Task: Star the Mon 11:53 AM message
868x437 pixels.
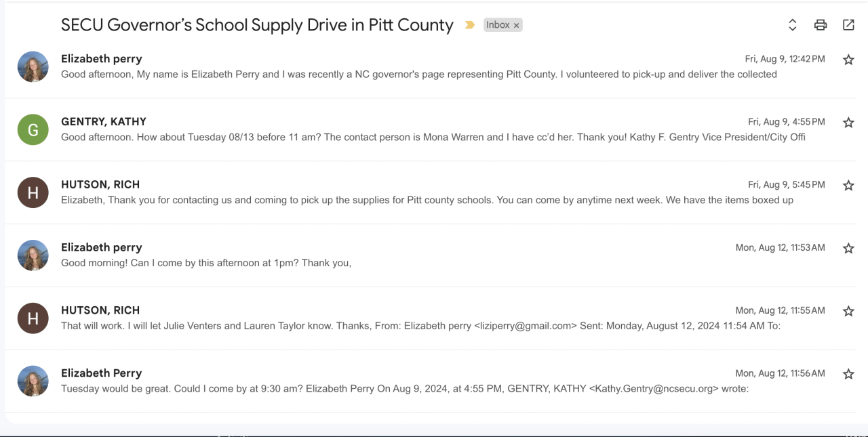Action: click(x=848, y=249)
